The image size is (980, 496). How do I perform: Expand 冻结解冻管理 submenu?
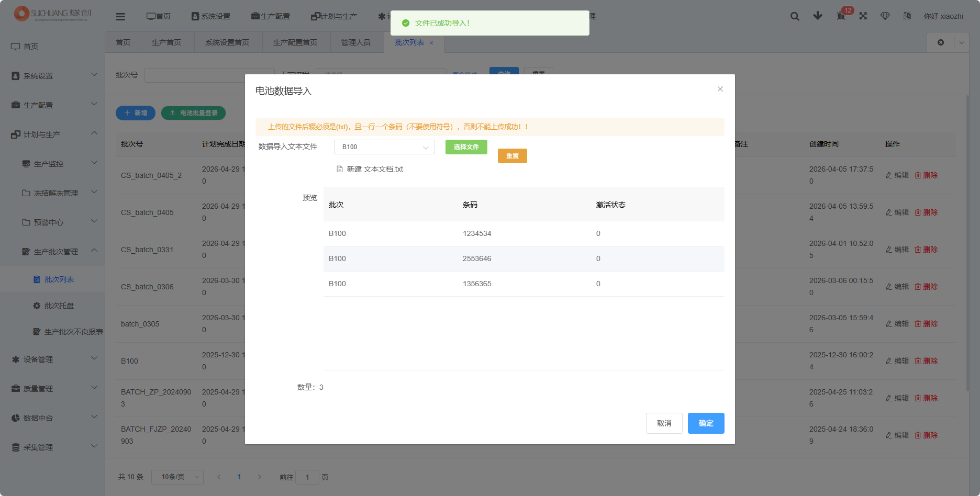52,193
